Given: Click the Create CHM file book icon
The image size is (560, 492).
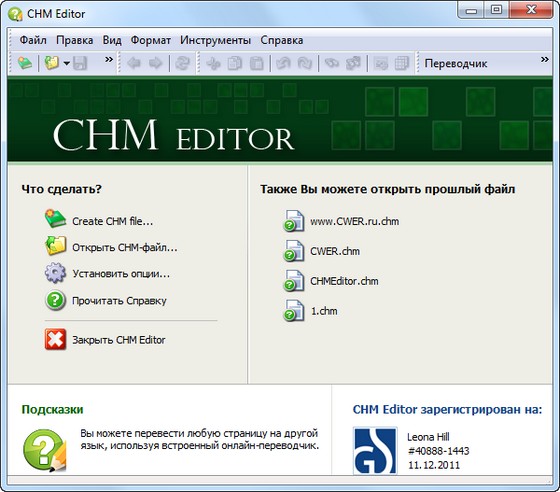Looking at the screenshot, I should [55, 219].
